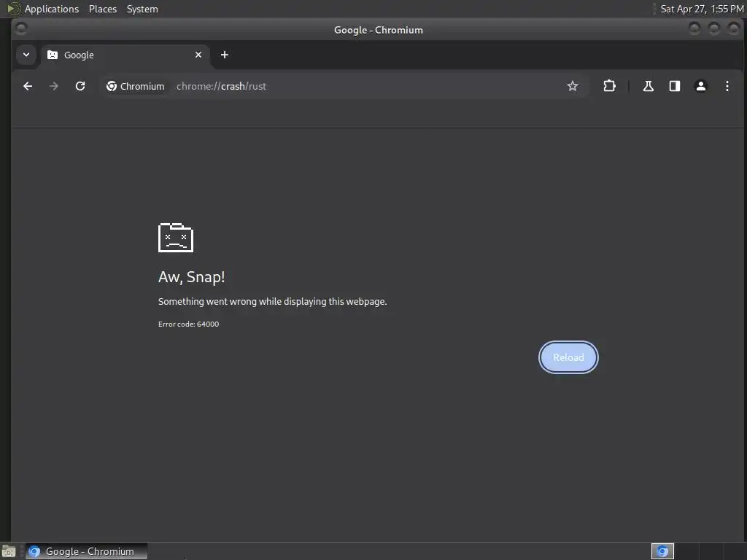Click the Google - Chromium window title
Image resolution: width=747 pixels, height=560 pixels.
pos(379,30)
